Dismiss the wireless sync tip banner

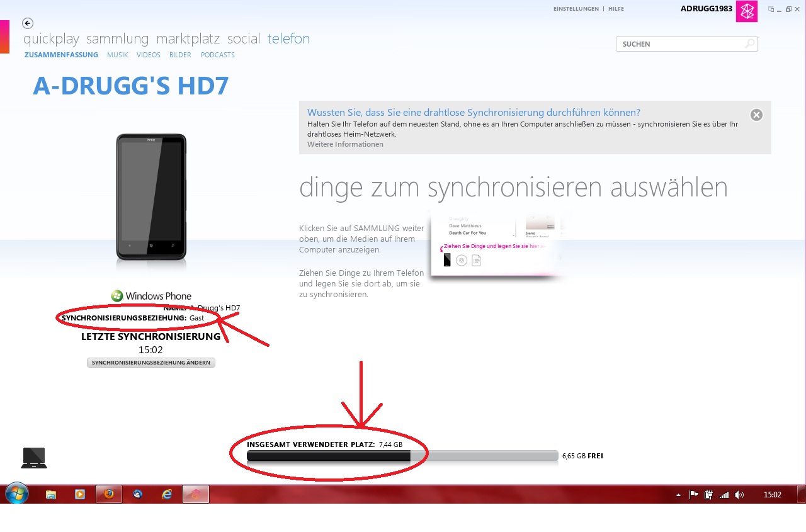click(756, 115)
